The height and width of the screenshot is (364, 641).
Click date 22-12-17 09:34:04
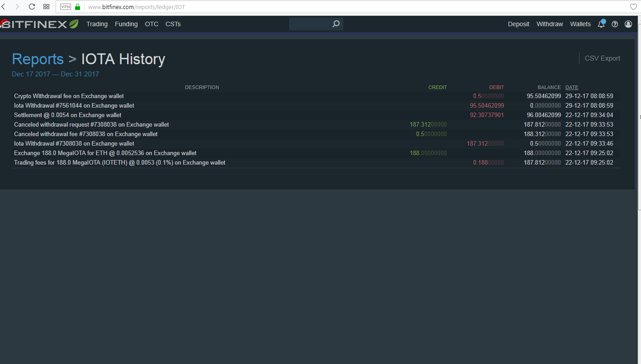589,115
